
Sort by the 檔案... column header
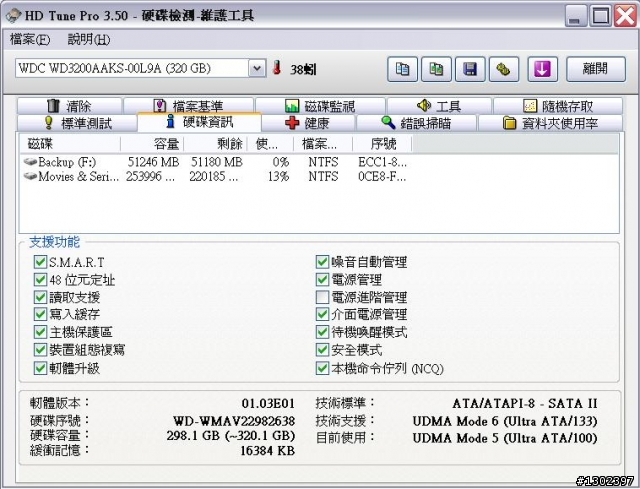coord(323,144)
